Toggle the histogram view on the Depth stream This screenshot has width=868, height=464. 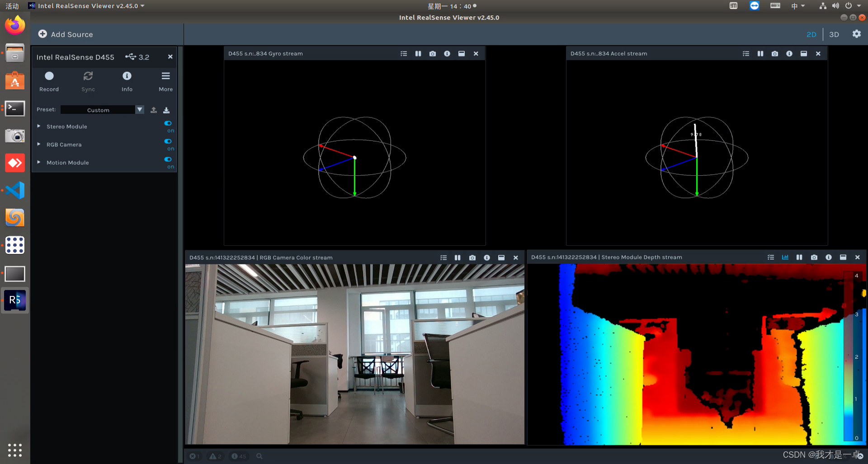click(785, 257)
